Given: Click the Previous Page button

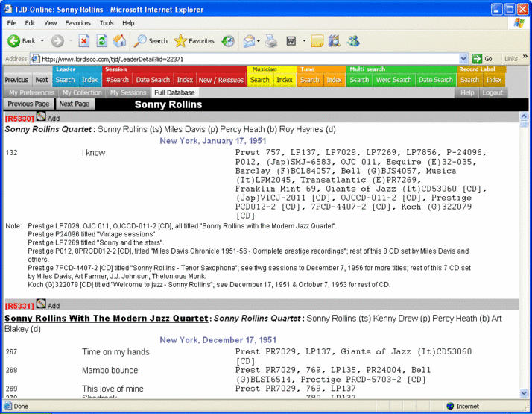Looking at the screenshot, I should pyautogui.click(x=28, y=104).
